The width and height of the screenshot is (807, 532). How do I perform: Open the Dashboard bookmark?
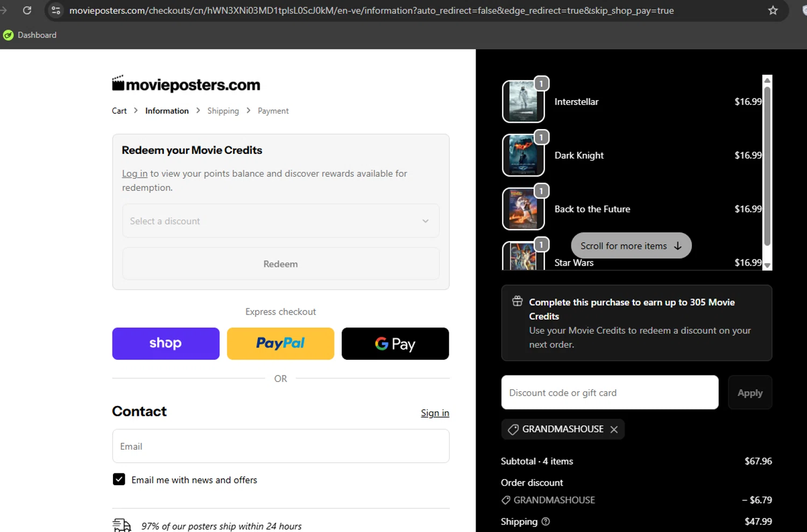(30, 35)
